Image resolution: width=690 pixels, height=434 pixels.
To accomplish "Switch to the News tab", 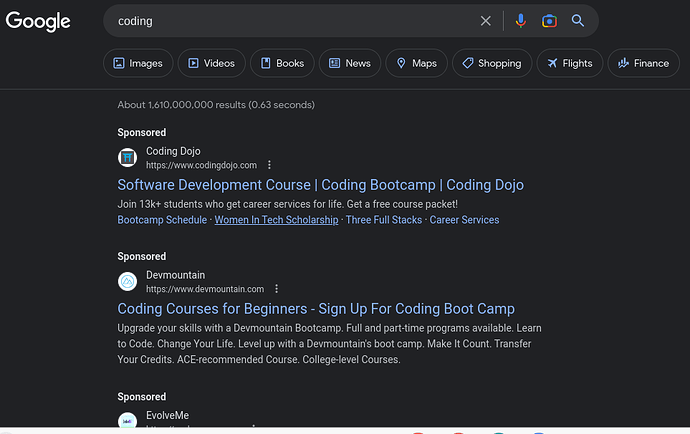I will (350, 63).
